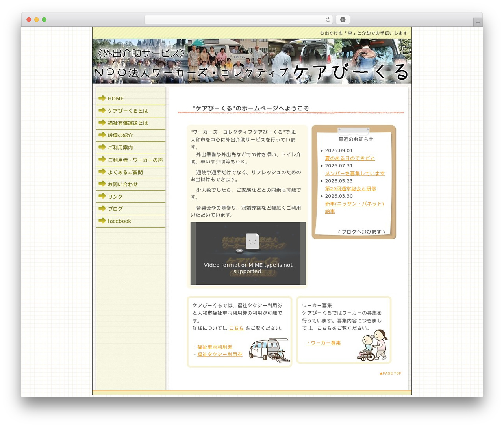Open the 福祉有償運送とは menu item
The width and height of the screenshot is (504, 427).
[131, 123]
